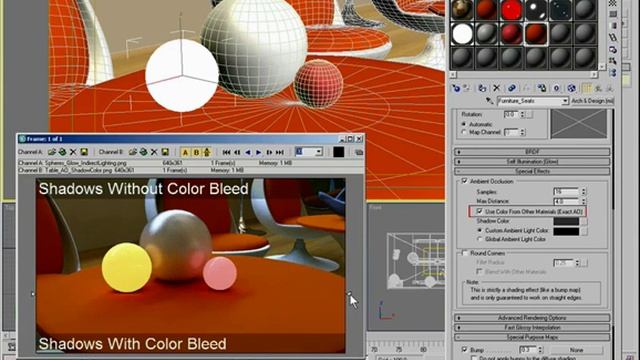Open frame rate dropdown in frame viewer

[x=318, y=152]
